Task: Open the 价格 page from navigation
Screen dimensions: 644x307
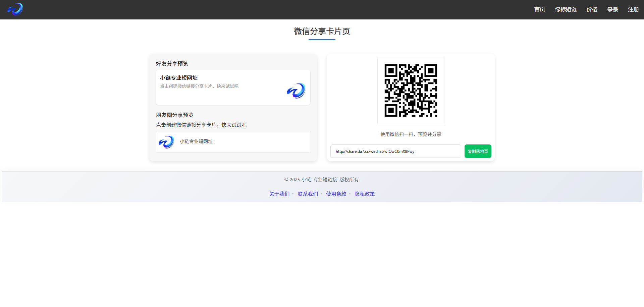Action: point(592,9)
